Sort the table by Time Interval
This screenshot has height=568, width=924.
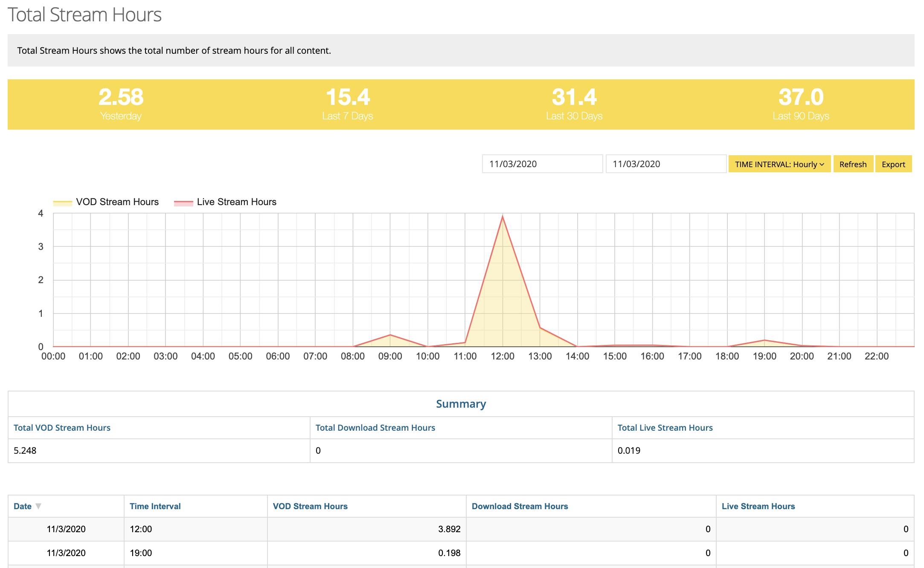tap(155, 506)
